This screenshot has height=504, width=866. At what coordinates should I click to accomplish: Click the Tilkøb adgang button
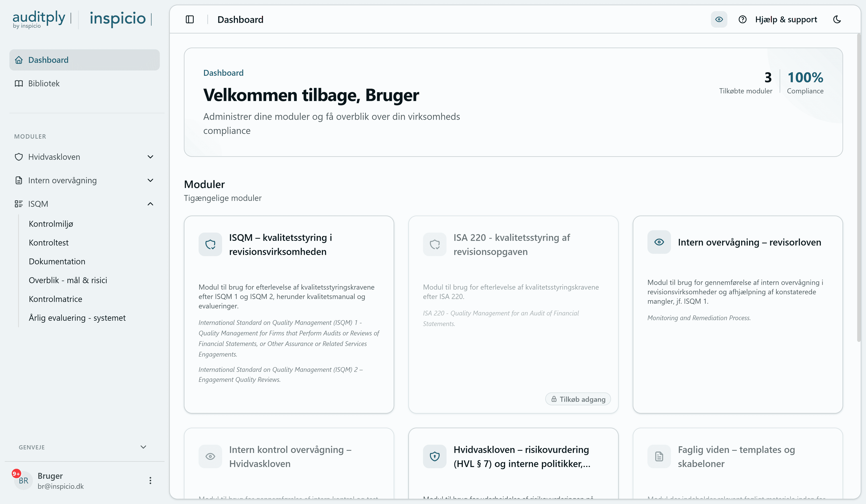(578, 399)
